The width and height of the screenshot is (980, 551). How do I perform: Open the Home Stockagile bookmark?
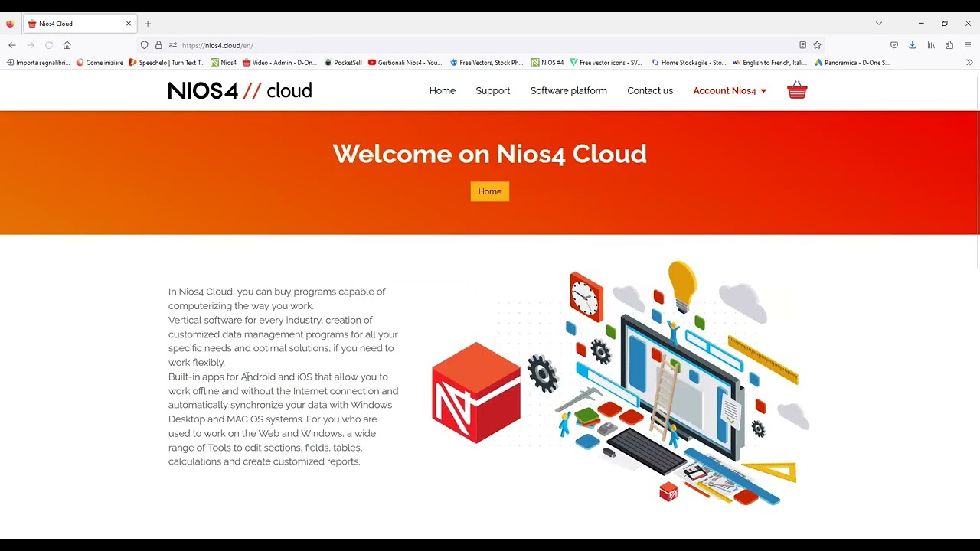point(689,63)
